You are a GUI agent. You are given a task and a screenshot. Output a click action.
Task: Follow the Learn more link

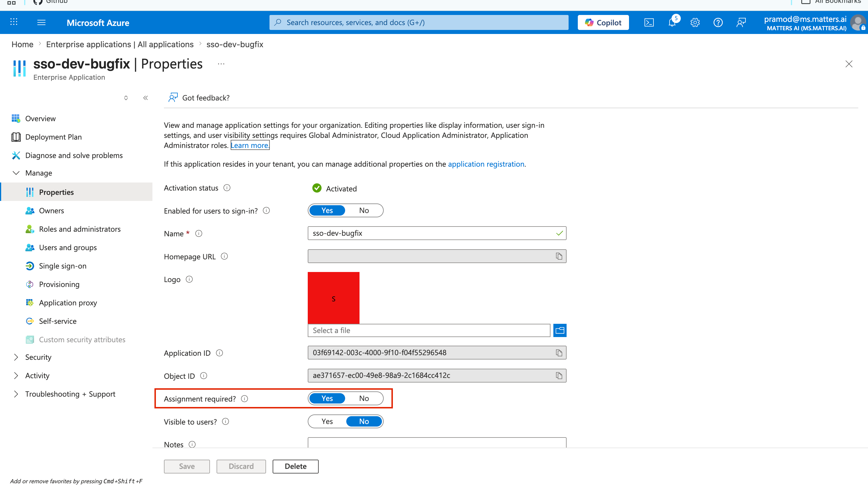point(250,145)
